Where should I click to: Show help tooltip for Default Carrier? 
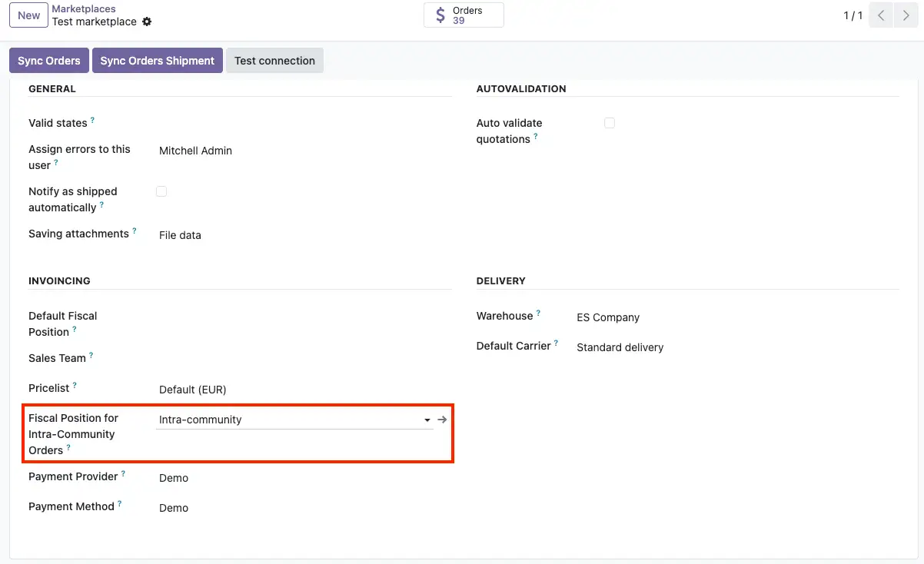coord(556,343)
